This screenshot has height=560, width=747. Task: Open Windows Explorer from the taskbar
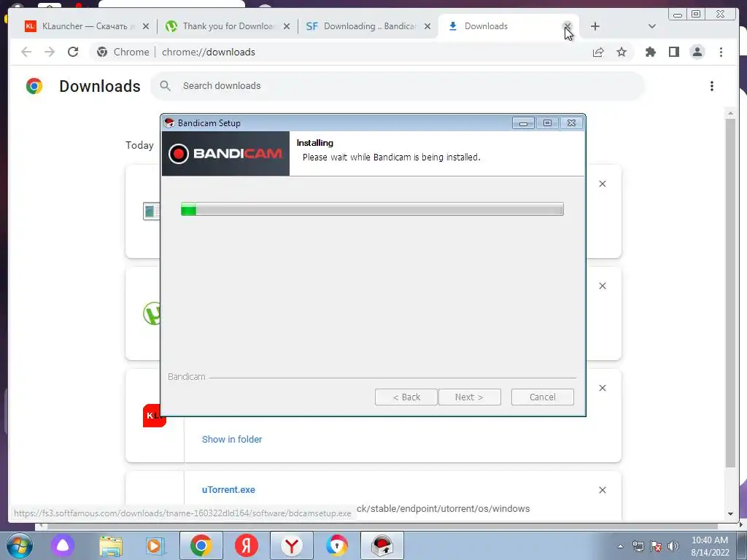point(111,545)
